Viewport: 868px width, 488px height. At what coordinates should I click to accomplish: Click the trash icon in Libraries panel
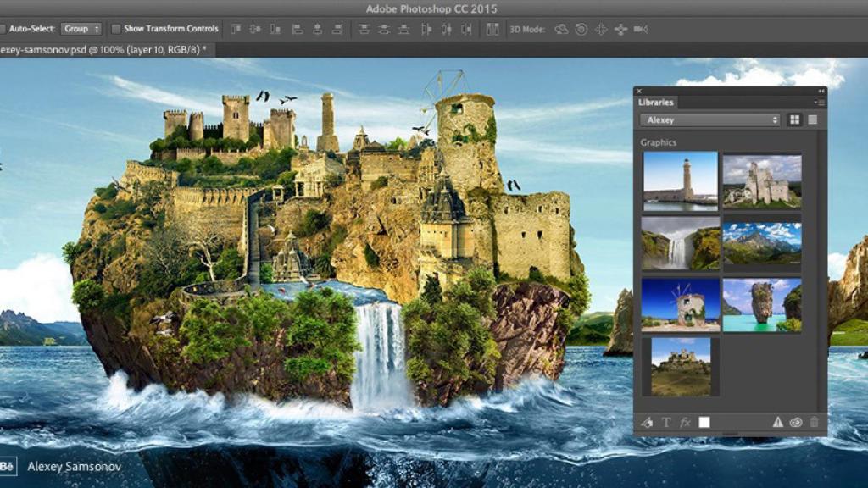click(x=815, y=422)
